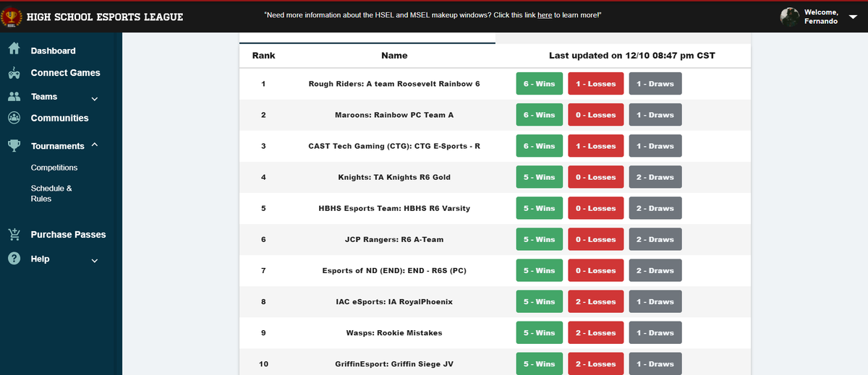Click CAST Tech Gaming's 1 - Losses button
Viewport: 868px width, 375px height.
pyautogui.click(x=595, y=146)
